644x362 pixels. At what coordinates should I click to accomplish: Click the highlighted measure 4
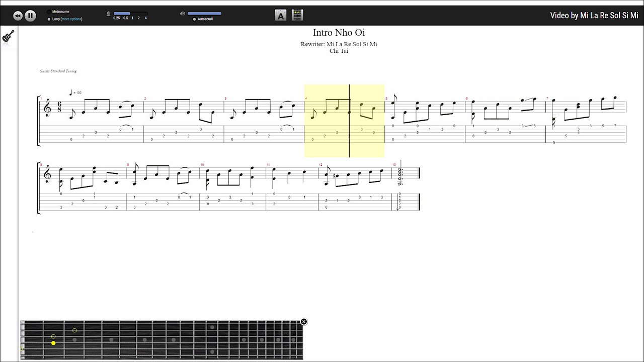[x=345, y=121]
